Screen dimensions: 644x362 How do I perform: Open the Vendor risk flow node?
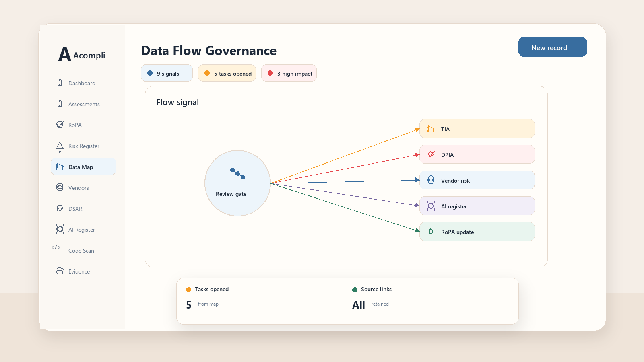click(477, 180)
